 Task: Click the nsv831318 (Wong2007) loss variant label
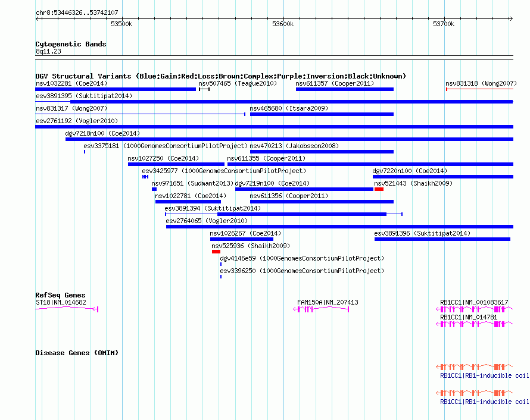[x=481, y=83]
